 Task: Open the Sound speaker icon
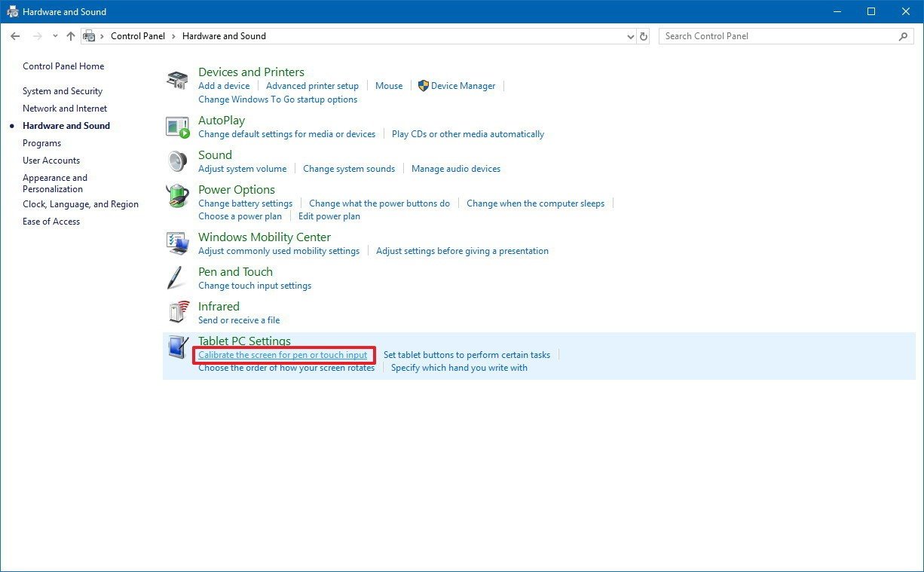click(x=177, y=161)
